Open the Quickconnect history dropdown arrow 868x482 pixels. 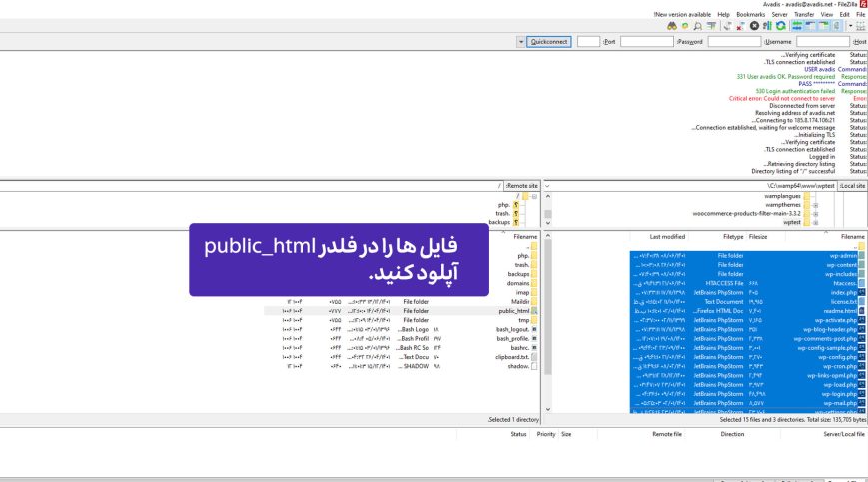521,42
